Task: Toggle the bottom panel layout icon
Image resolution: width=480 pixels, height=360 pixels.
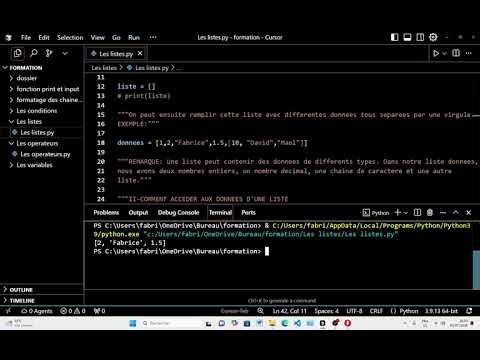Action: [407, 37]
